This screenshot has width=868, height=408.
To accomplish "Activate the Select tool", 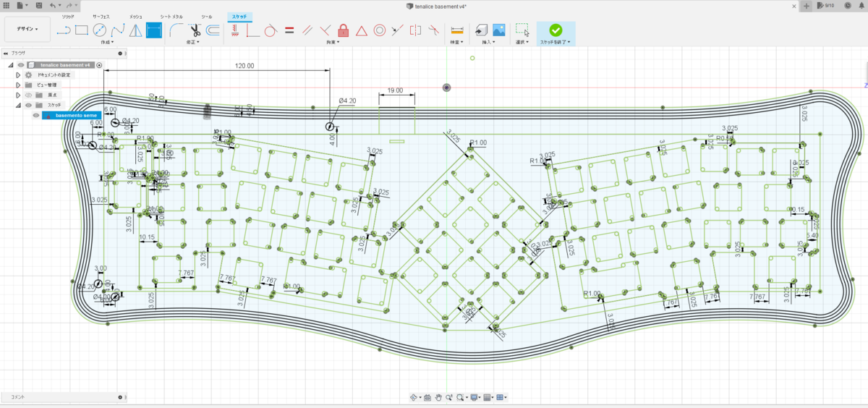I will click(522, 30).
